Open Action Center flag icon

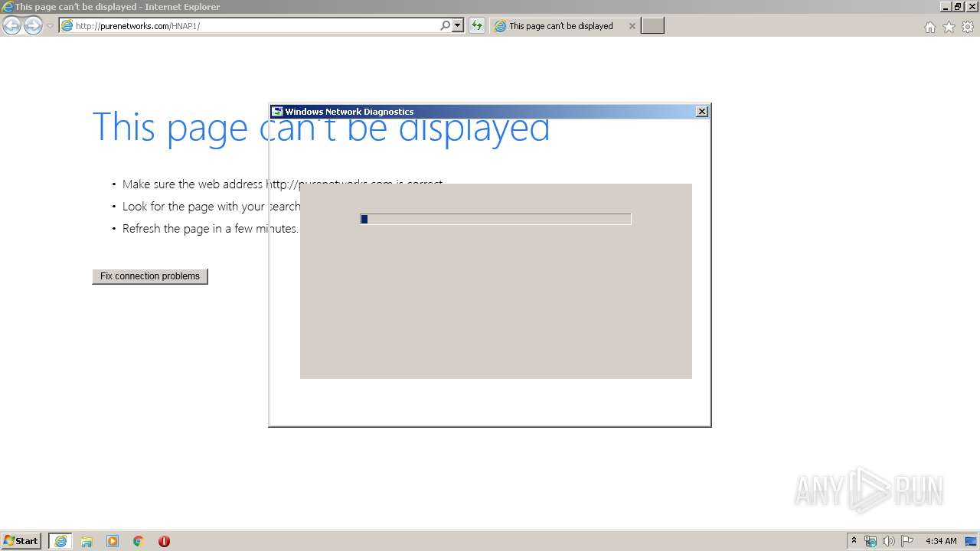[x=906, y=541]
